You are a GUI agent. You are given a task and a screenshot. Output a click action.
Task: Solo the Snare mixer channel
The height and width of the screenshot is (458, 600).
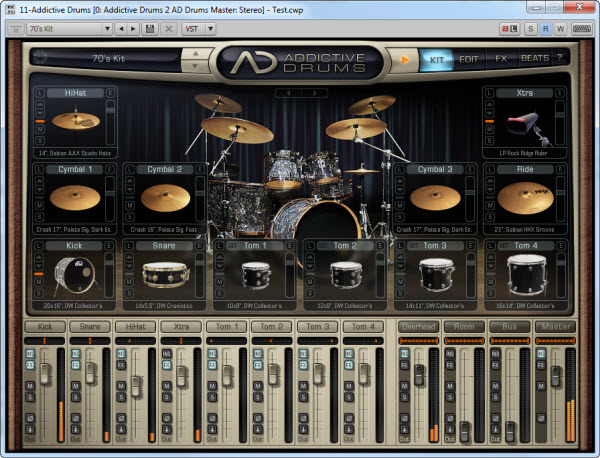pos(76,397)
